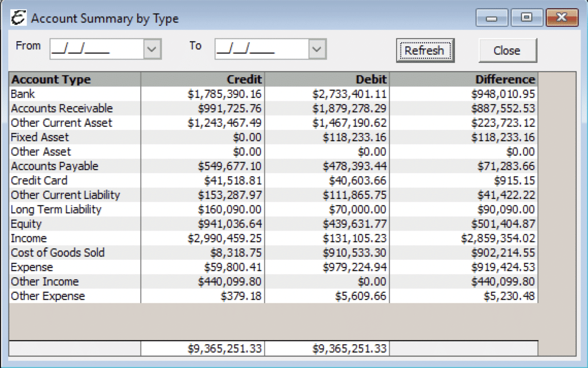
Task: Click into the To date field
Action: pyautogui.click(x=260, y=49)
